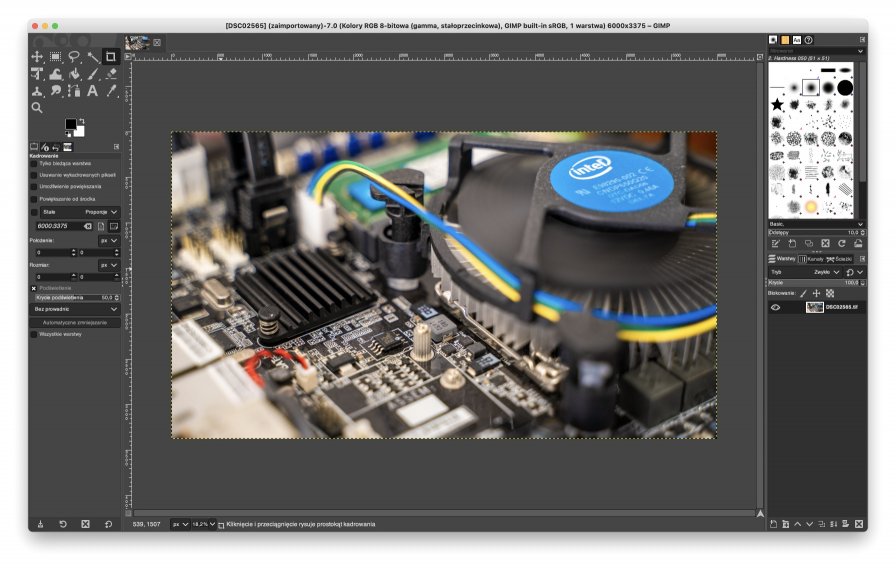Open the 'Bez prowadnic' guides dropdown

pos(76,310)
